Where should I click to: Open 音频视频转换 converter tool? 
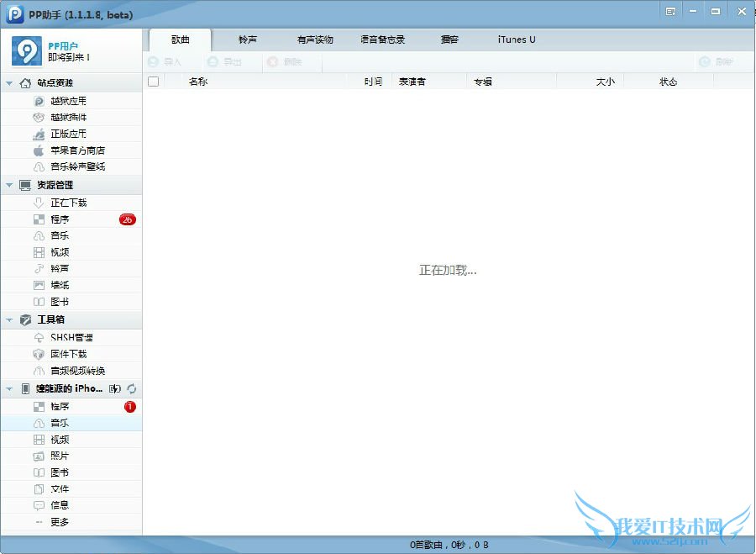(x=77, y=371)
